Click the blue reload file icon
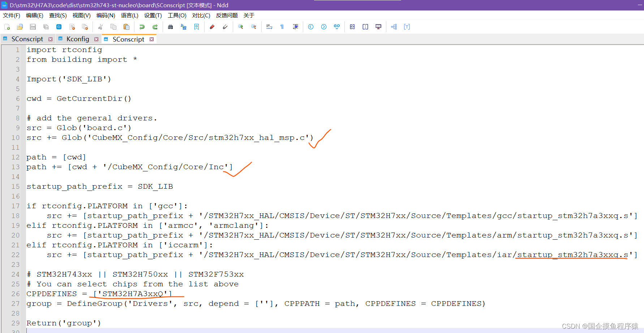The width and height of the screenshot is (644, 333). [59, 27]
